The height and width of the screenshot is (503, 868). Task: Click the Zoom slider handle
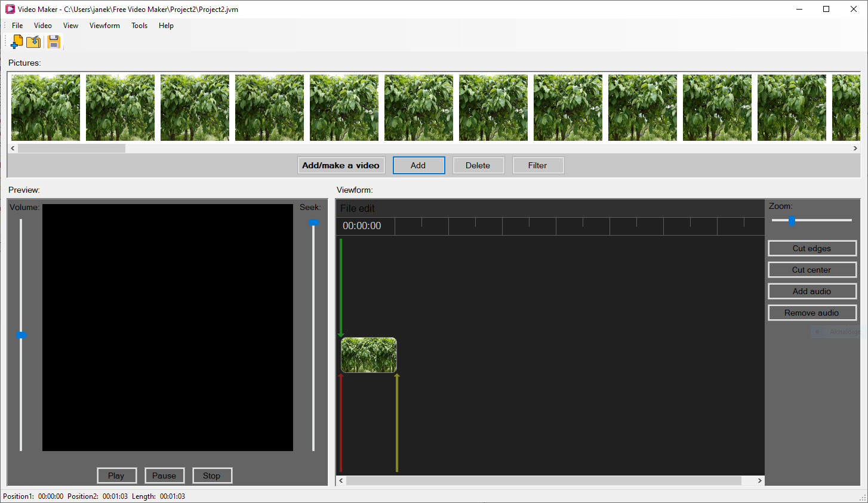coord(792,220)
